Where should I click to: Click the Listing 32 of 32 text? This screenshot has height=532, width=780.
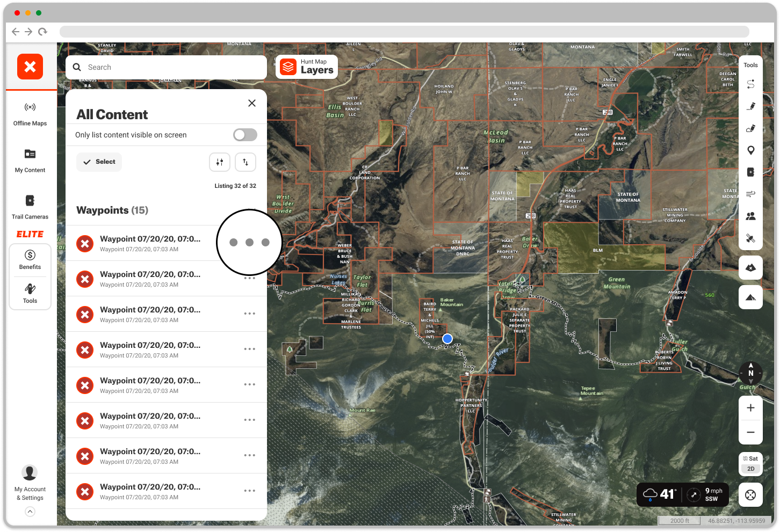pos(235,186)
